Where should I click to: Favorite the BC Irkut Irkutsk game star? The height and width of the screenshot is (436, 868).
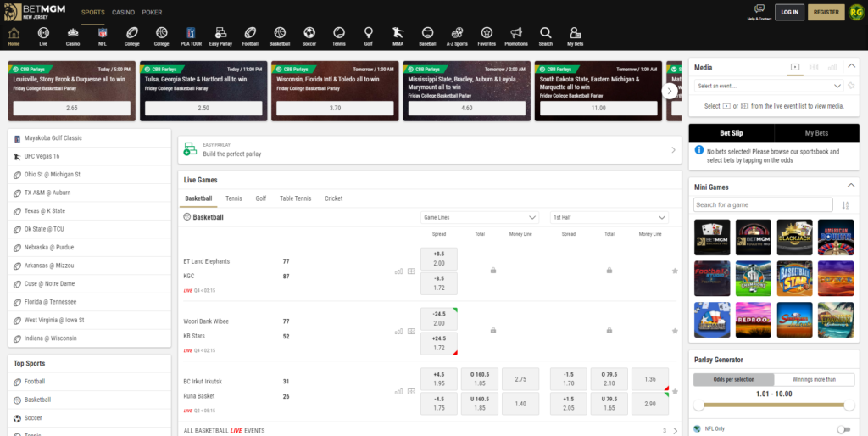click(x=675, y=391)
